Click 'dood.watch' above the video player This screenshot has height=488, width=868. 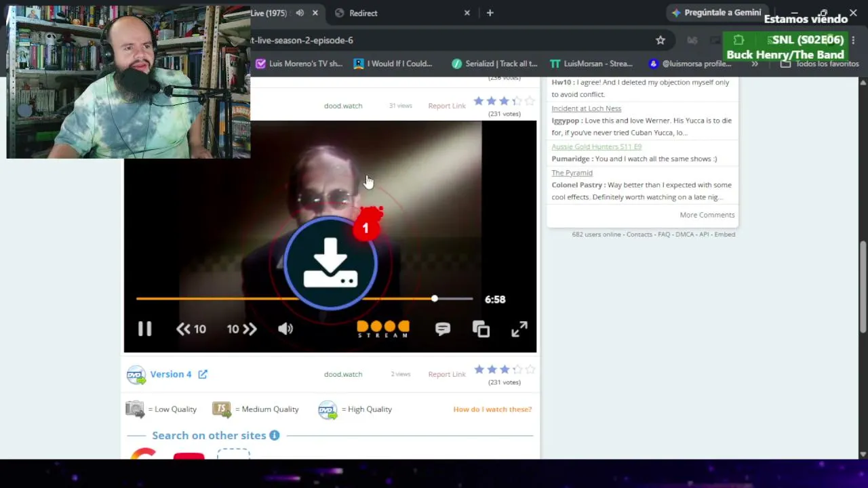pos(343,106)
